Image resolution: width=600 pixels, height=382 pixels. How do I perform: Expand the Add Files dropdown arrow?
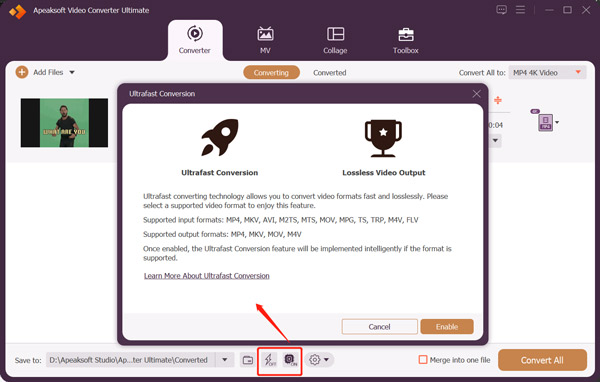point(72,72)
